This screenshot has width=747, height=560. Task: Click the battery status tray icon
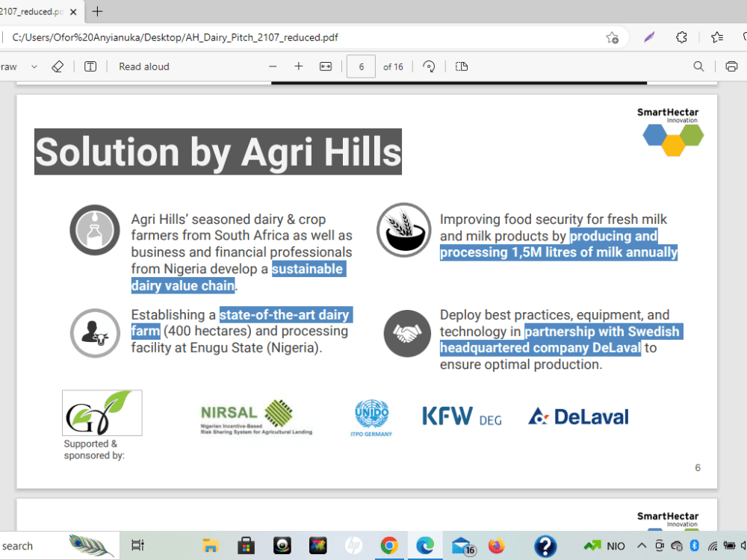point(729,546)
